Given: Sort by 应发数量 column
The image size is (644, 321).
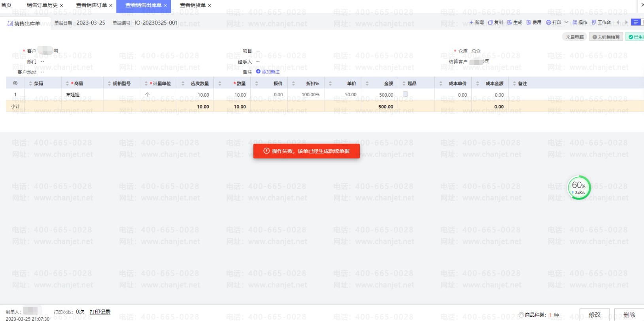Looking at the screenshot, I should coord(183,84).
